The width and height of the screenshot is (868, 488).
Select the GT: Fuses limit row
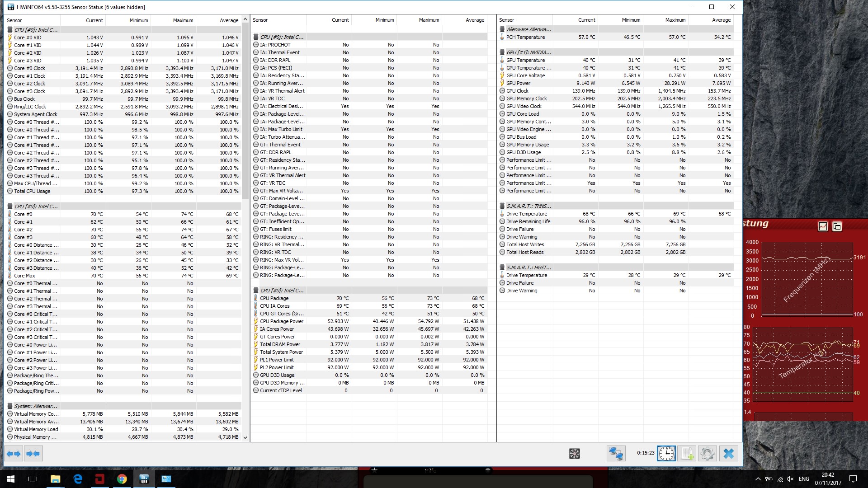click(x=369, y=229)
